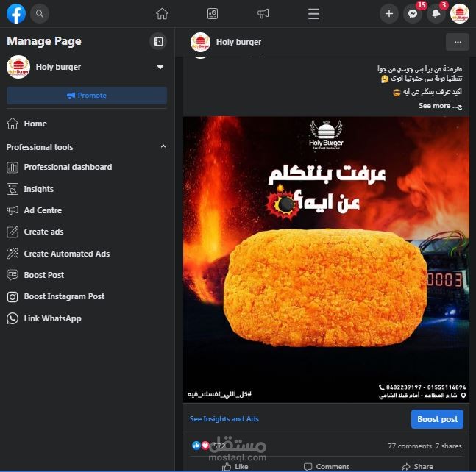View 7 shares

coord(448,446)
